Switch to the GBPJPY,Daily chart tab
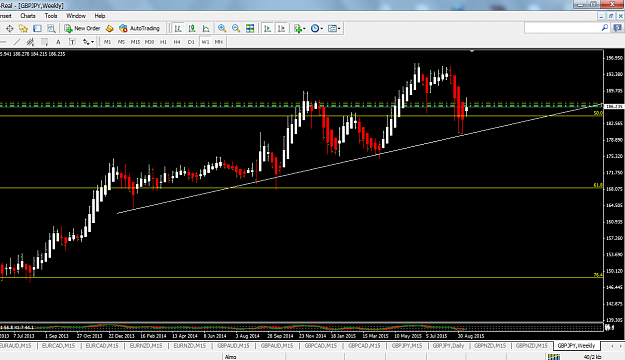 pyautogui.click(x=448, y=346)
